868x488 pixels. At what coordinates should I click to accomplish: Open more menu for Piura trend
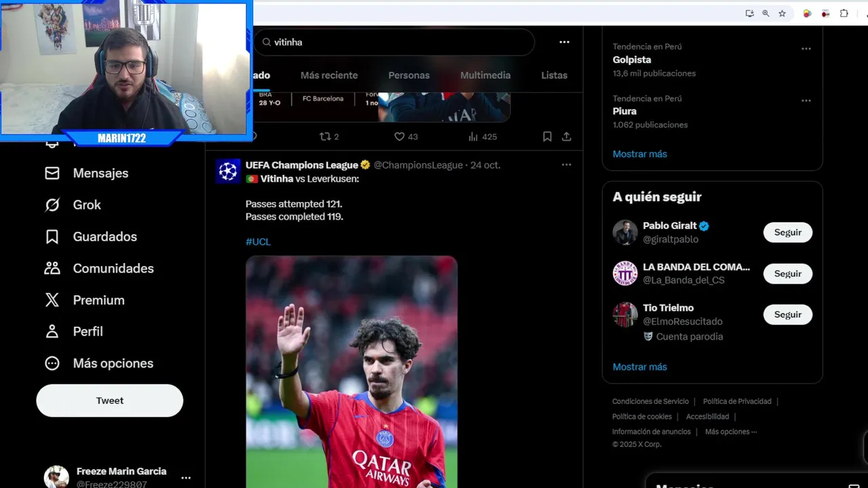coord(806,100)
